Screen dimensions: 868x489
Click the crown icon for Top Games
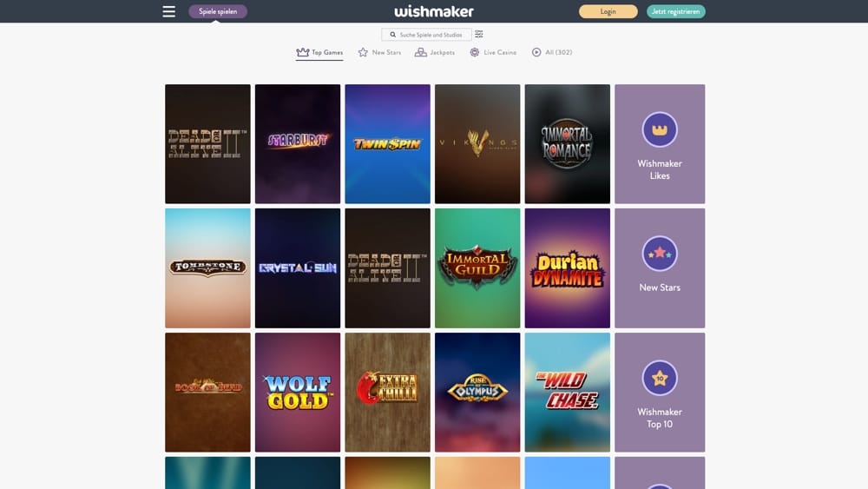pyautogui.click(x=303, y=52)
